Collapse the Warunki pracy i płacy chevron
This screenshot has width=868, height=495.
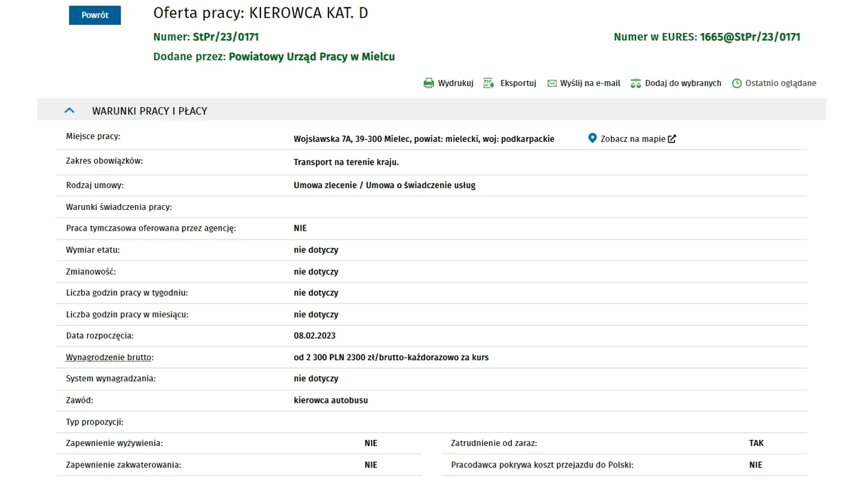coord(69,110)
